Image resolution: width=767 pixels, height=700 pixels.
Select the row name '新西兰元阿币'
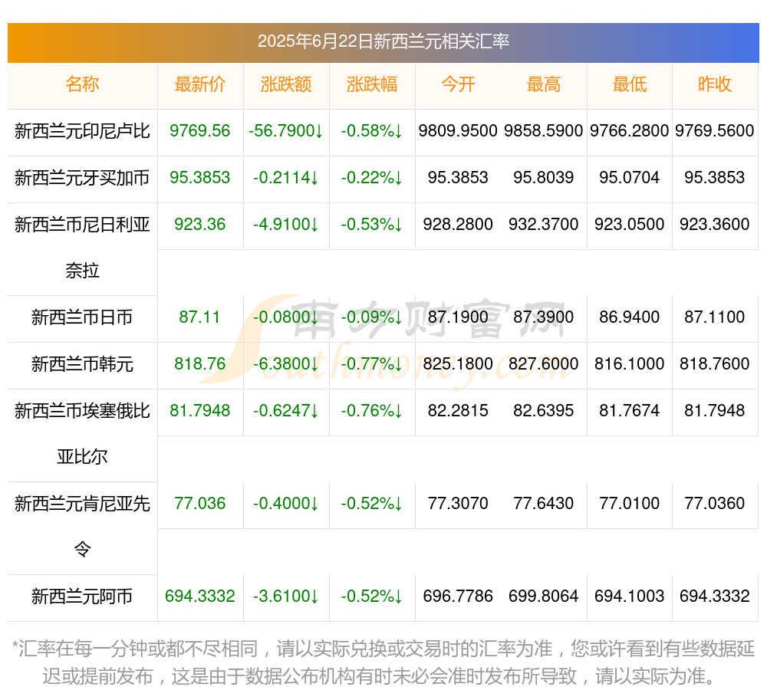(x=82, y=596)
